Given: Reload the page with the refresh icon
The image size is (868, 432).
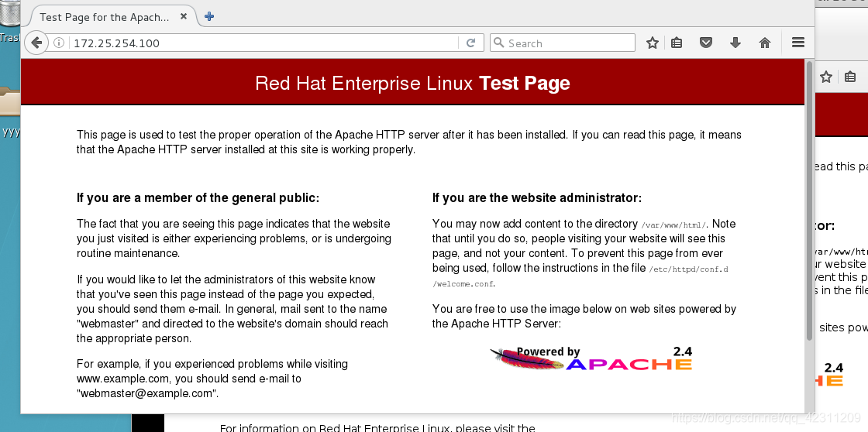Looking at the screenshot, I should click(470, 43).
